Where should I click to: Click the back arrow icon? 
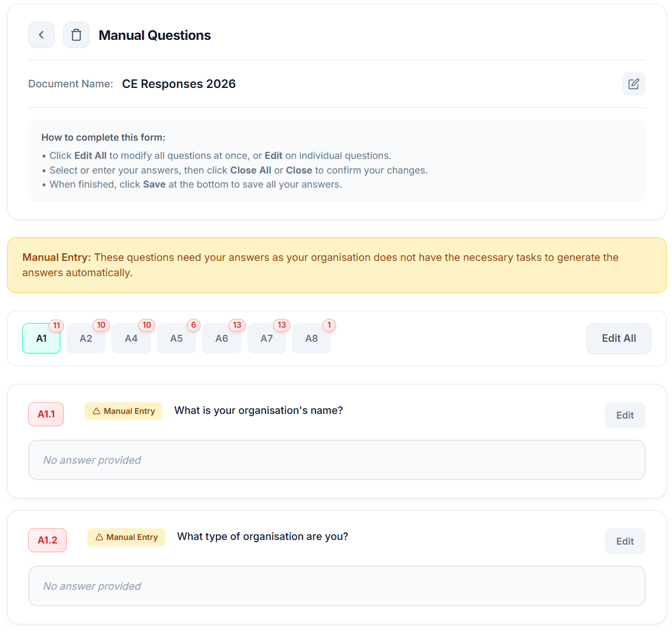pos(41,35)
